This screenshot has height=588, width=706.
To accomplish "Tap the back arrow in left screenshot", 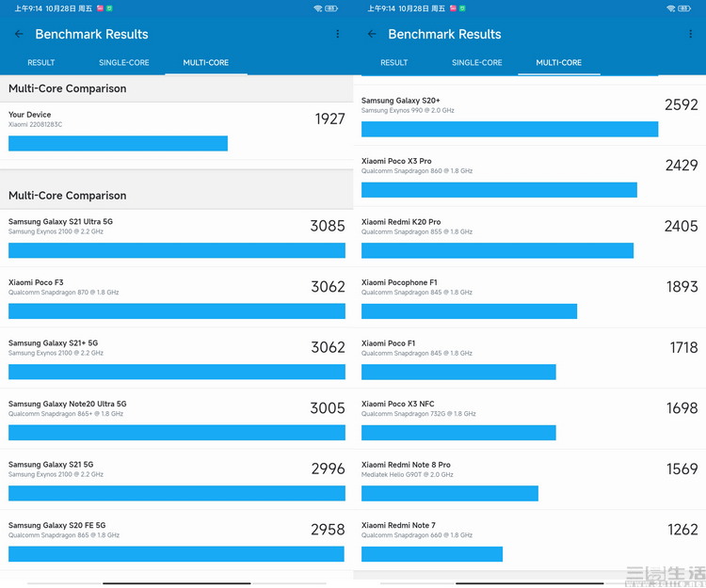I will coord(19,34).
